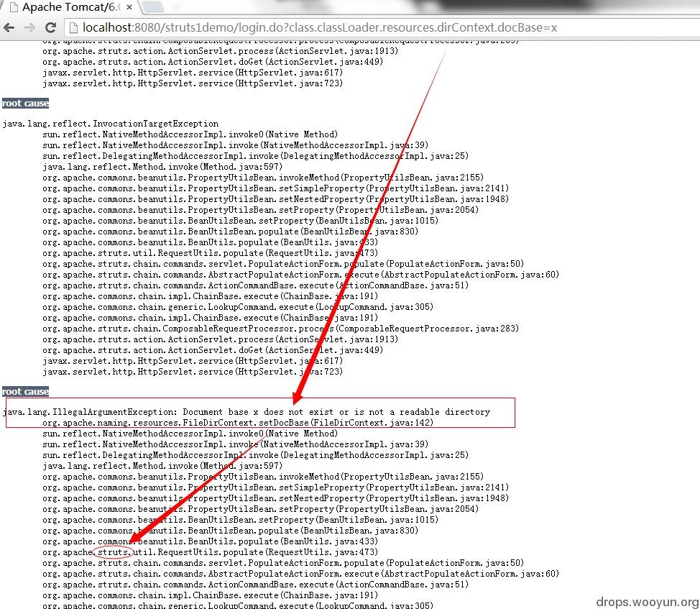Click the Apache Tomcat tab's favicon

pyautogui.click(x=14, y=7)
